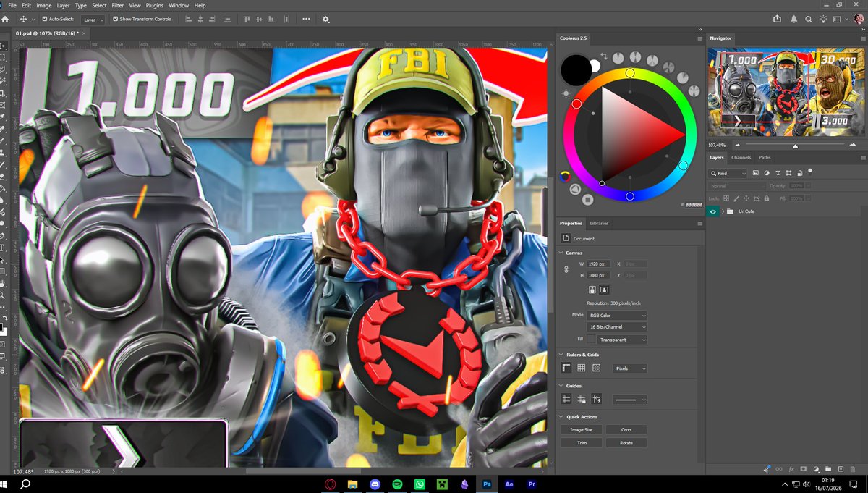Toggle Show Transform Controls checkbox

point(116,20)
